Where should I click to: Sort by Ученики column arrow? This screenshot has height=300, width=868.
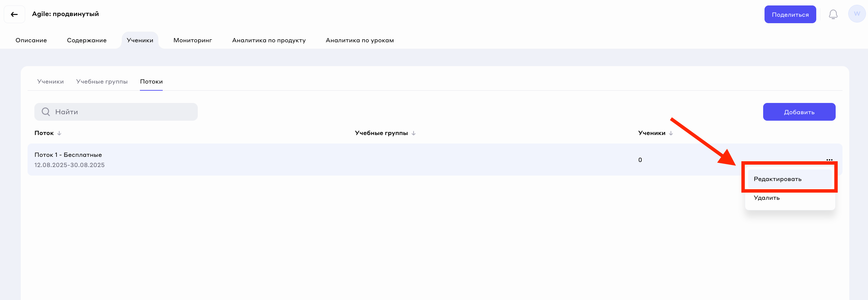pyautogui.click(x=671, y=133)
